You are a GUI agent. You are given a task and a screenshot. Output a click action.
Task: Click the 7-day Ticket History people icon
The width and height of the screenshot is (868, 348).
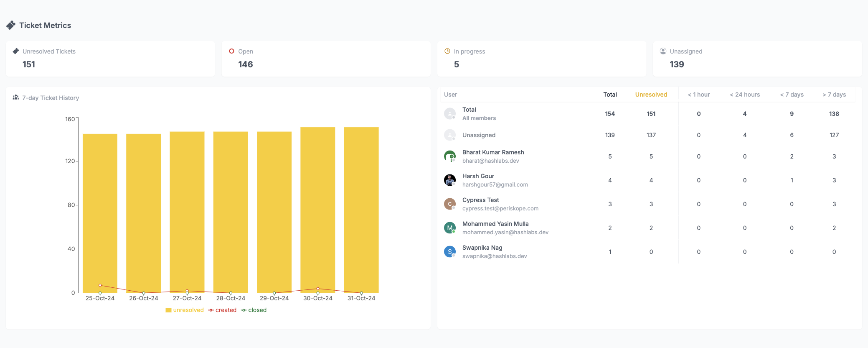point(16,97)
